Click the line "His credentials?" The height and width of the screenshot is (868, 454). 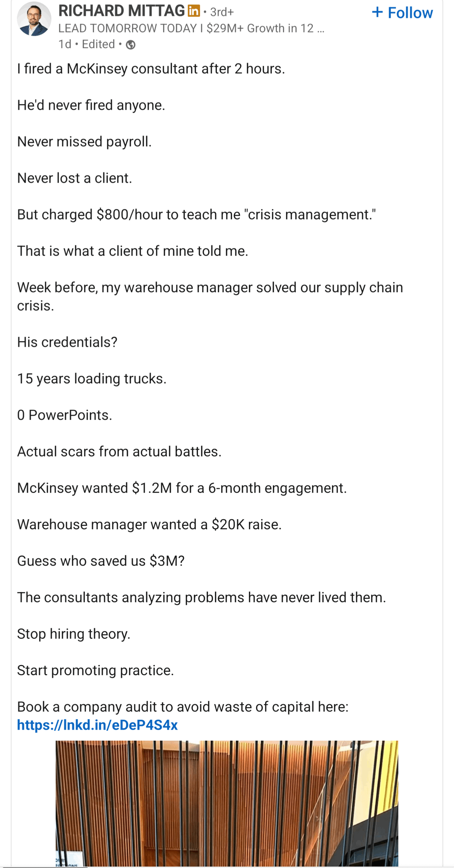67,342
